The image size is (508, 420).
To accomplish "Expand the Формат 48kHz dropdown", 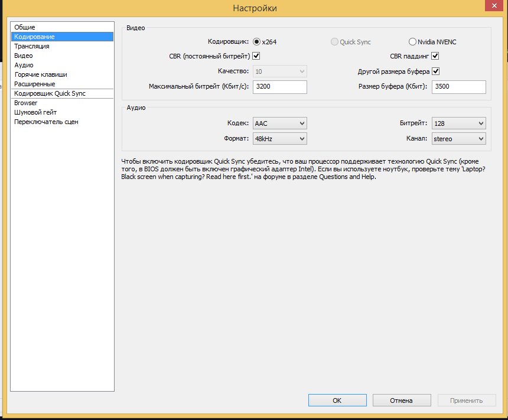I will coord(279,139).
